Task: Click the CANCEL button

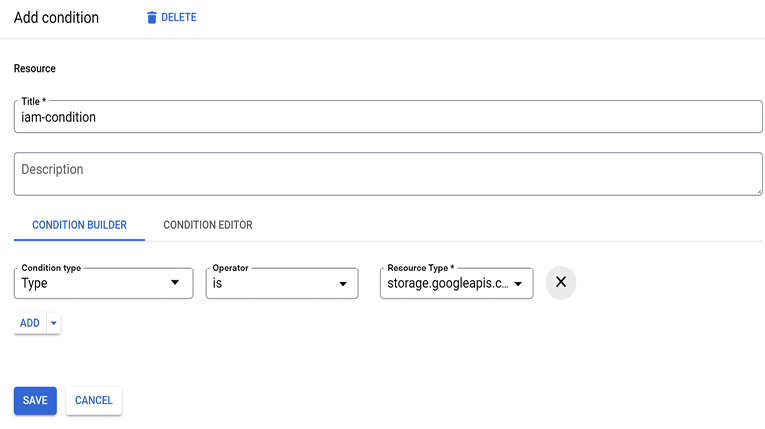Action: (x=94, y=400)
